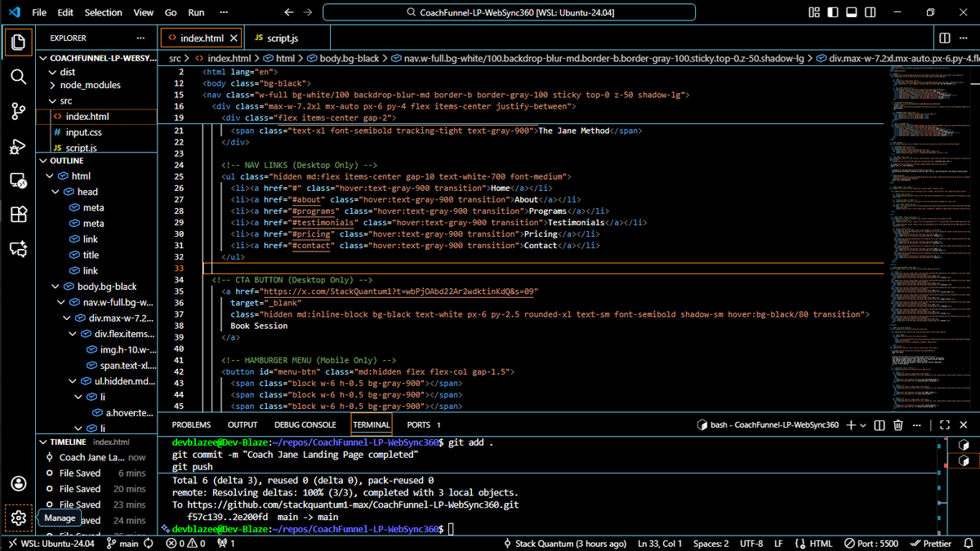This screenshot has height=551, width=980.
Task: Collapse the COACHFUNNEL-LP-WEBSY project section
Action: (x=96, y=58)
